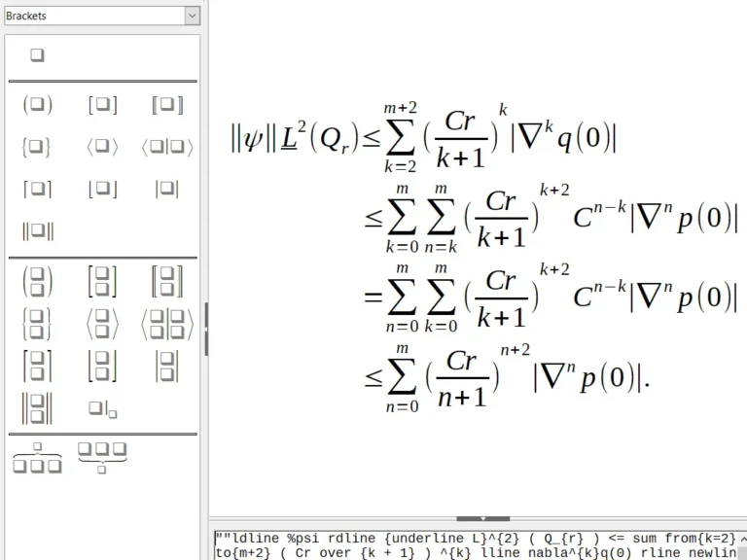This screenshot has height=560, width=747.
Task: Click the sidebar splitter handle
Action: [206, 329]
